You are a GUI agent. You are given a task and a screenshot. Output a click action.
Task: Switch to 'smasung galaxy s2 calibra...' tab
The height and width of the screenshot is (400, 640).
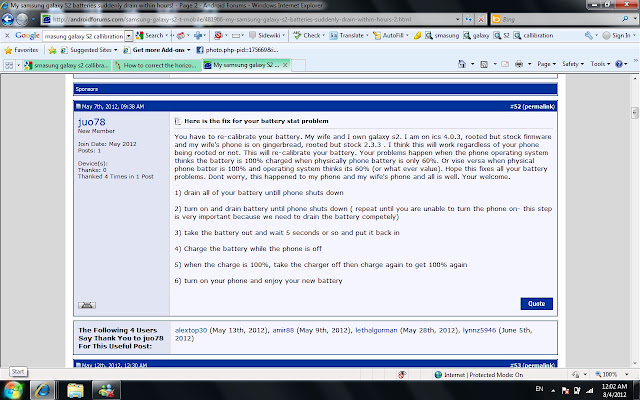point(67,65)
